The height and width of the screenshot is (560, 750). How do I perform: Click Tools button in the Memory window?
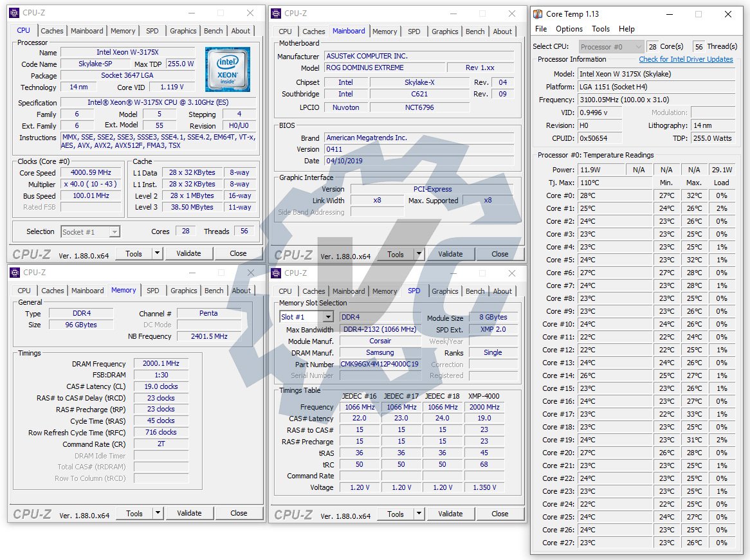134,512
